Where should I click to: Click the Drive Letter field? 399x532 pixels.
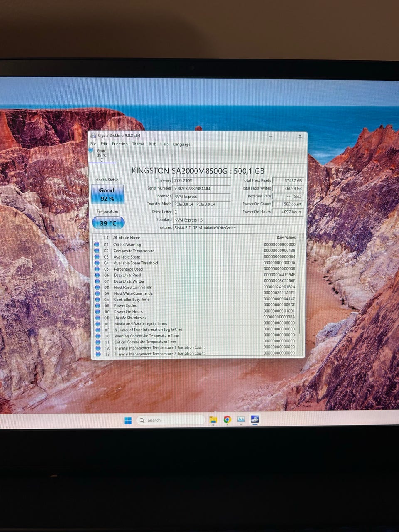[x=202, y=212]
